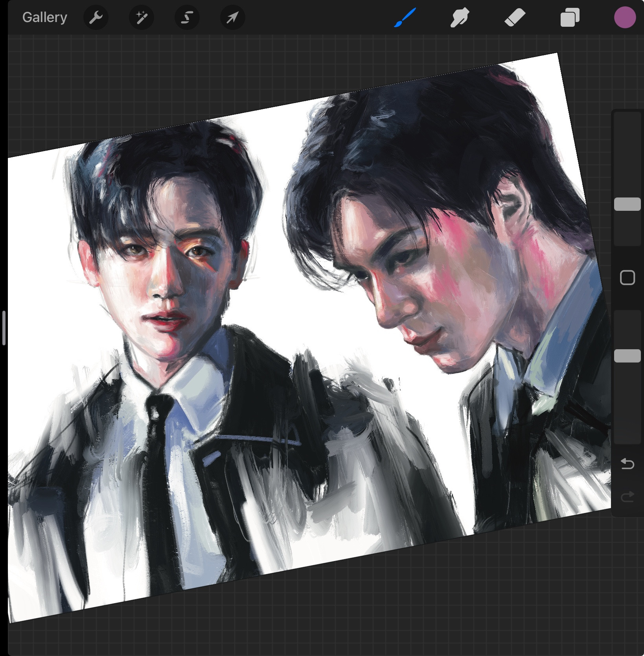
Task: Click the brush size slider handle
Action: pos(627,204)
